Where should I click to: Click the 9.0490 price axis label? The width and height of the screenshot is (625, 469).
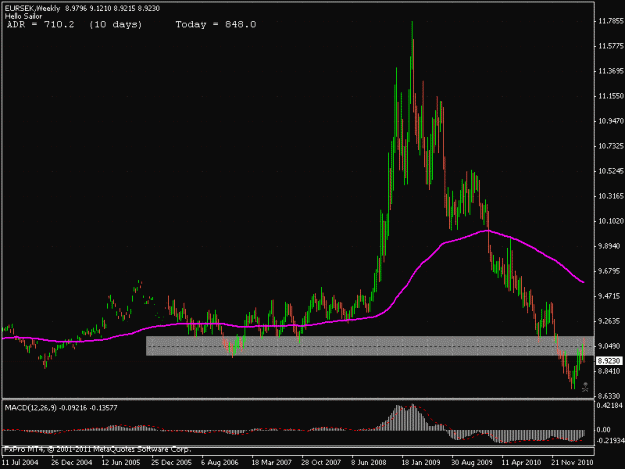(x=609, y=346)
